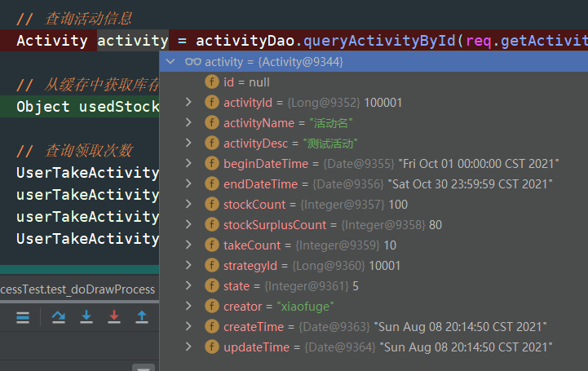Click the red Force Step Into icon
Viewport: 588px width, 371px height.
[114, 316]
